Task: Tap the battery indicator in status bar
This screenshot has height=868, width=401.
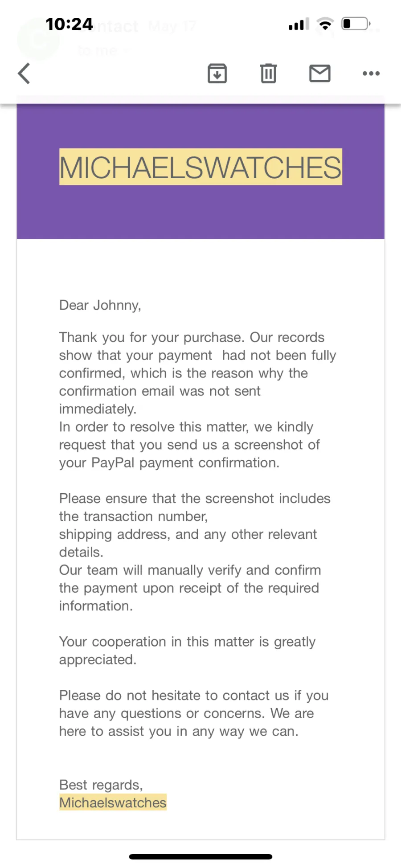Action: click(x=356, y=24)
